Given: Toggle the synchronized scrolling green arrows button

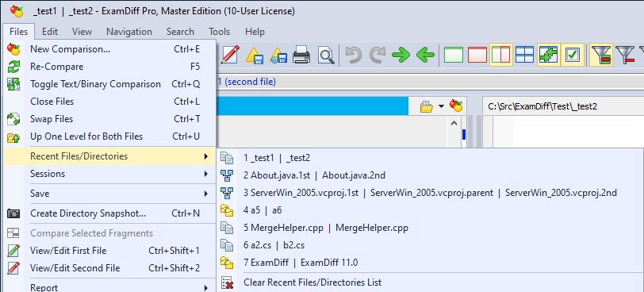Looking at the screenshot, I should click(x=548, y=55).
